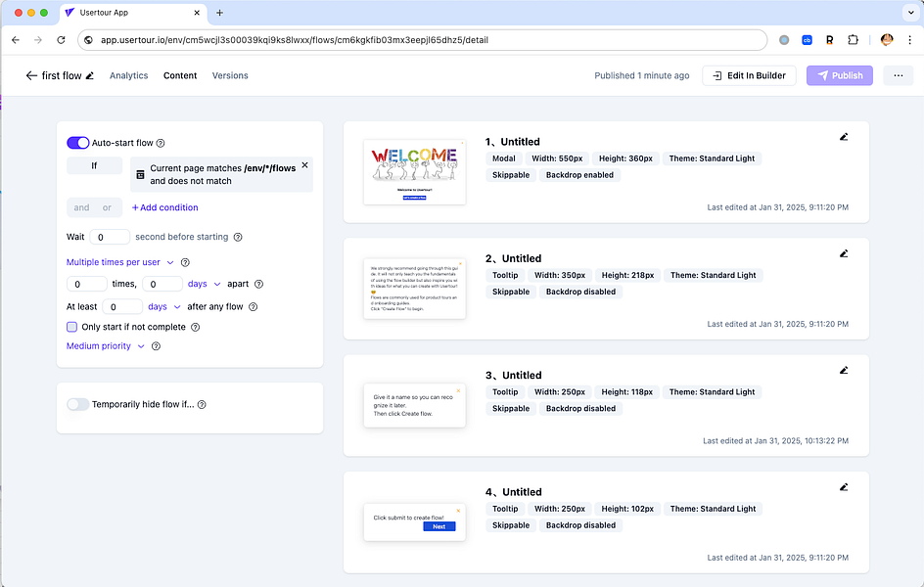Remove the Current page matches condition
Screen dimensions: 924x587
point(304,165)
